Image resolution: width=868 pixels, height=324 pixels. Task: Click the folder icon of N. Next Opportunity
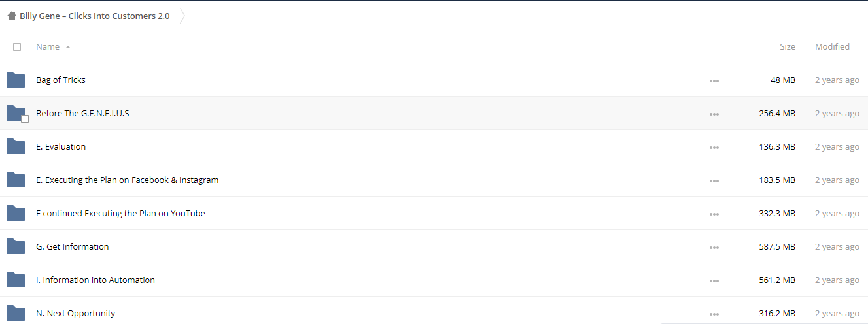[16, 313]
